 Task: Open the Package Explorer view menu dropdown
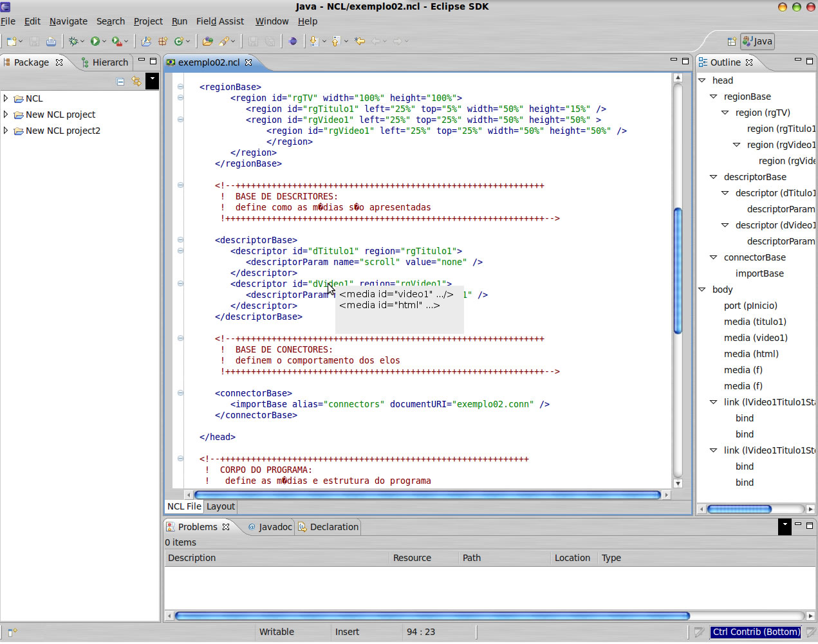pos(152,81)
